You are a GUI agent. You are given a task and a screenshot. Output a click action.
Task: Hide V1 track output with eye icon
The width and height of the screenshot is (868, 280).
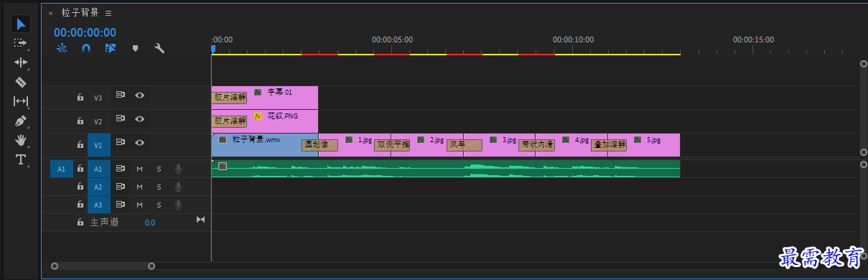coord(139,142)
